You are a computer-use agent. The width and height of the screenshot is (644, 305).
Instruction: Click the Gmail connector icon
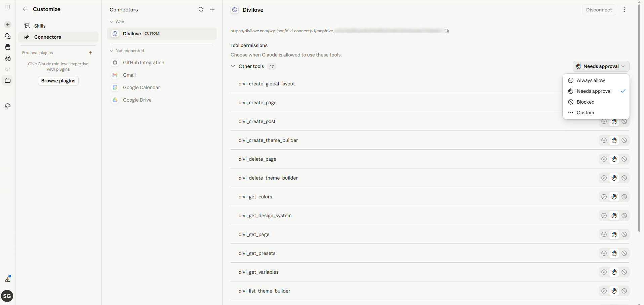tap(115, 75)
